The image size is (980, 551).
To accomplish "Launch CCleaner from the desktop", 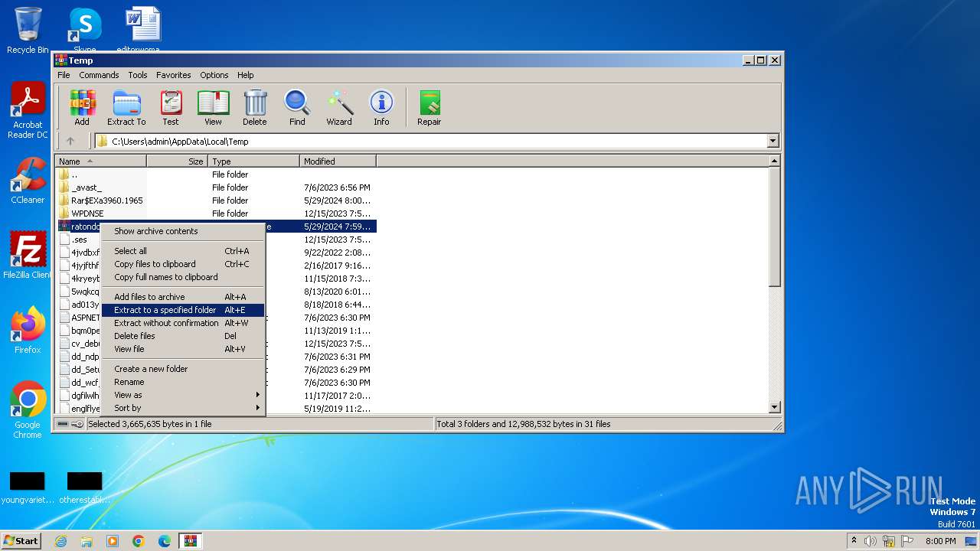I will point(28,181).
